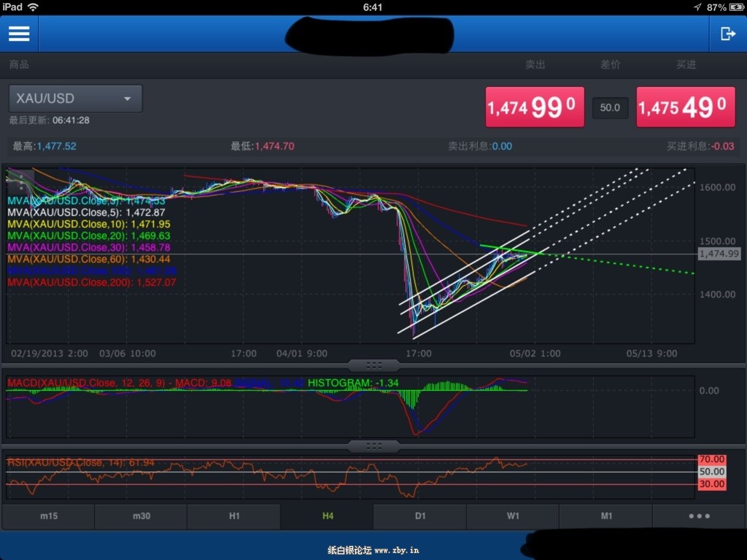Select the red MVA 200 legend entry
Screen dimensions: 747x560
click(x=91, y=282)
